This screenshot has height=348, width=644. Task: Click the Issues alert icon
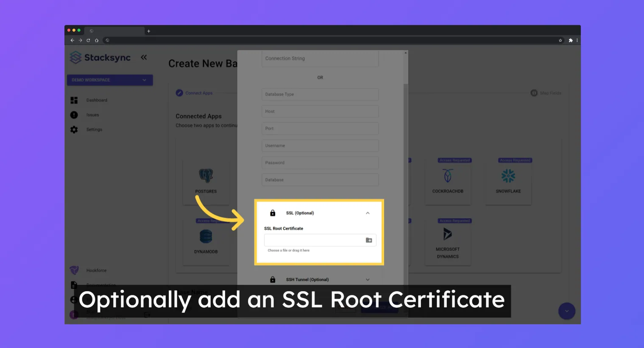pos(74,115)
